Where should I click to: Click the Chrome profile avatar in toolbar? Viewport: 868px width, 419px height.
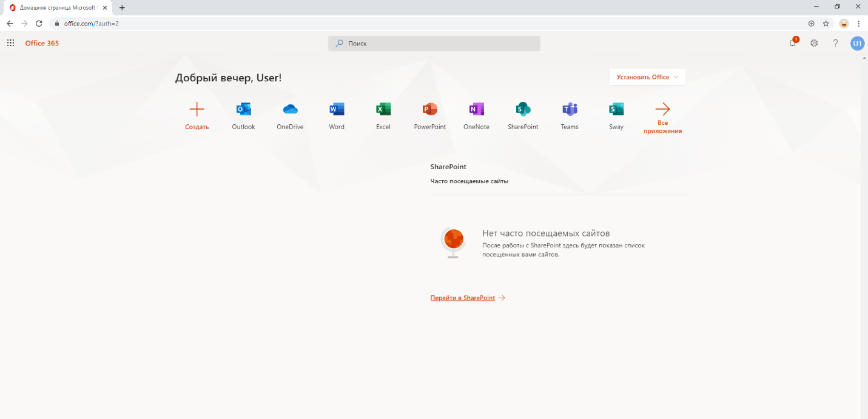(844, 23)
